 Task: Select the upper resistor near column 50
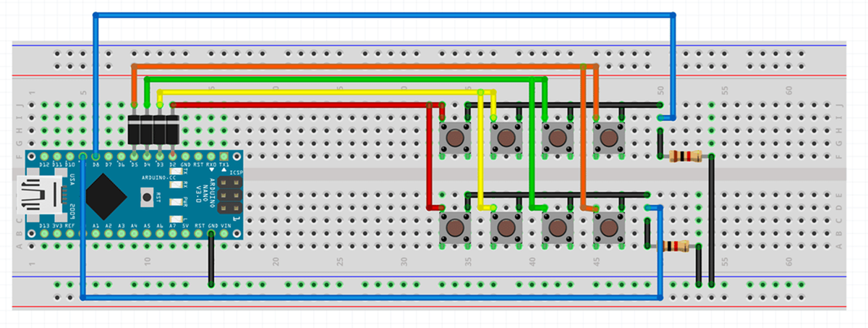685,156
